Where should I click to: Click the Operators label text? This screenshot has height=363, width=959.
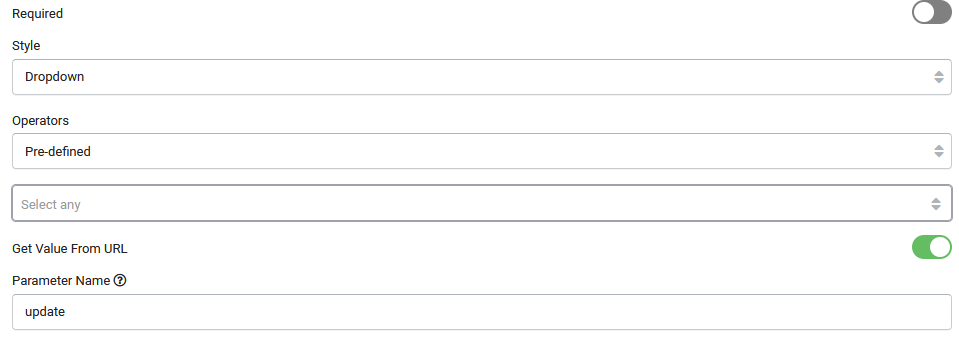click(40, 121)
